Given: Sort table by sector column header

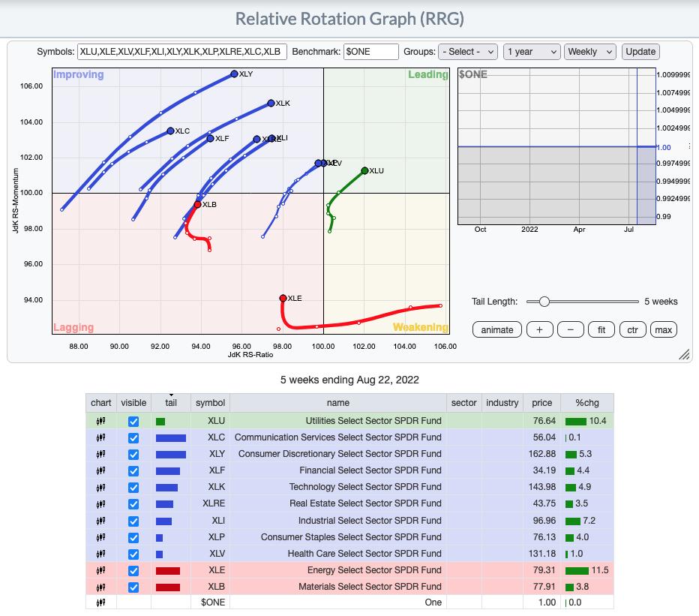Looking at the screenshot, I should [x=464, y=403].
